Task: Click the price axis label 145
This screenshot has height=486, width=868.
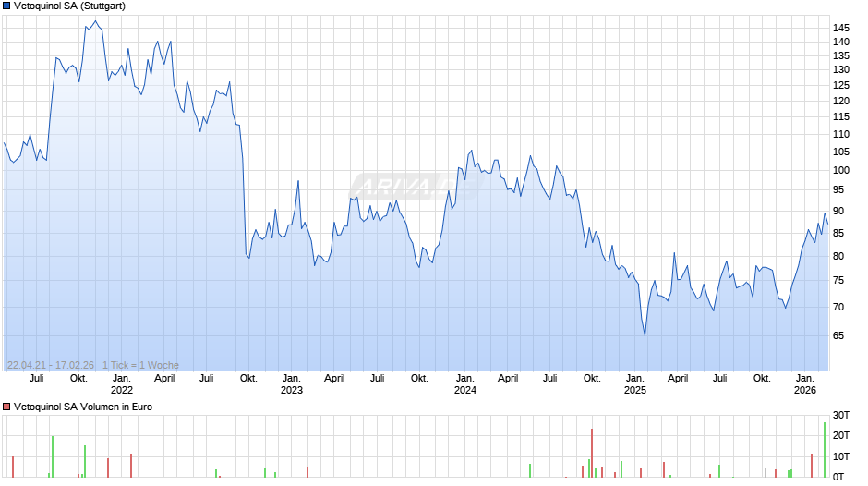Action: (841, 28)
